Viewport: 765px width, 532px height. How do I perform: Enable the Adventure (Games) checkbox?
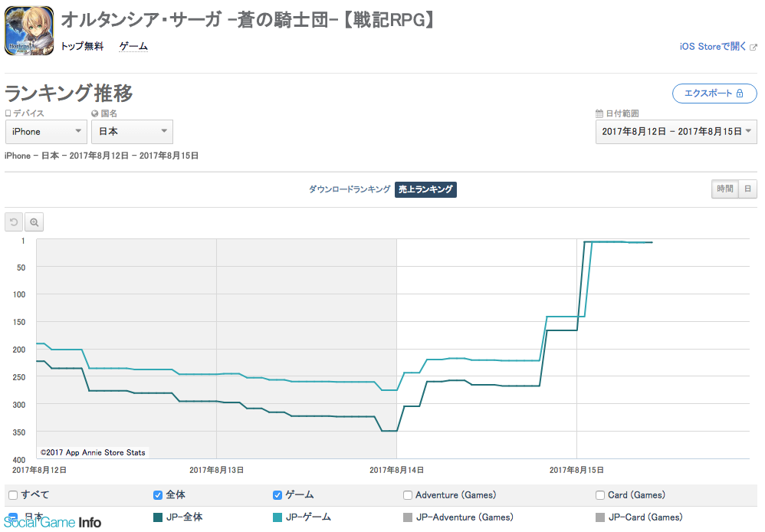coord(407,495)
